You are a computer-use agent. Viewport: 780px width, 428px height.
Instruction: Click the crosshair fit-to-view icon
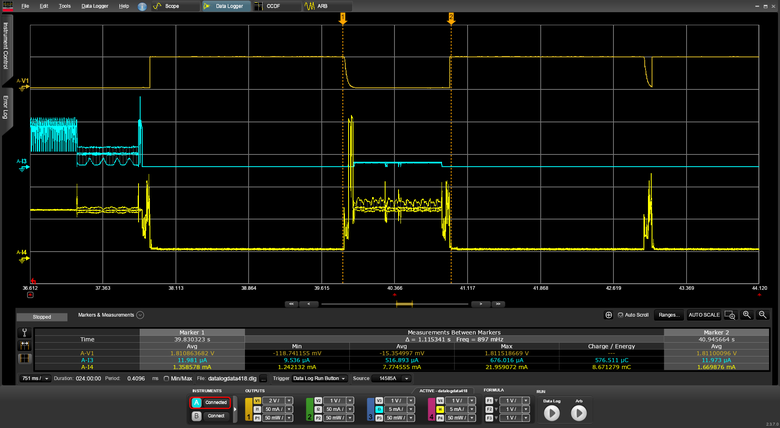(x=608, y=315)
